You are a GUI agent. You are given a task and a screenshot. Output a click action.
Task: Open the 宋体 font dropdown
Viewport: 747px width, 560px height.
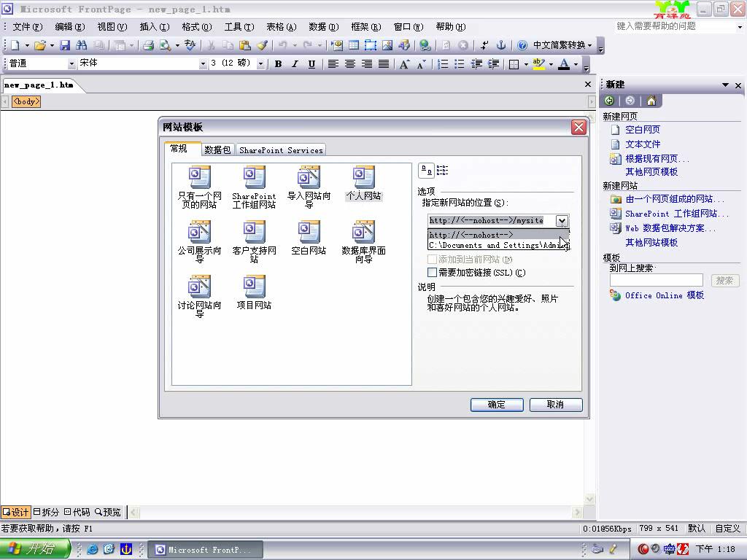pos(203,63)
